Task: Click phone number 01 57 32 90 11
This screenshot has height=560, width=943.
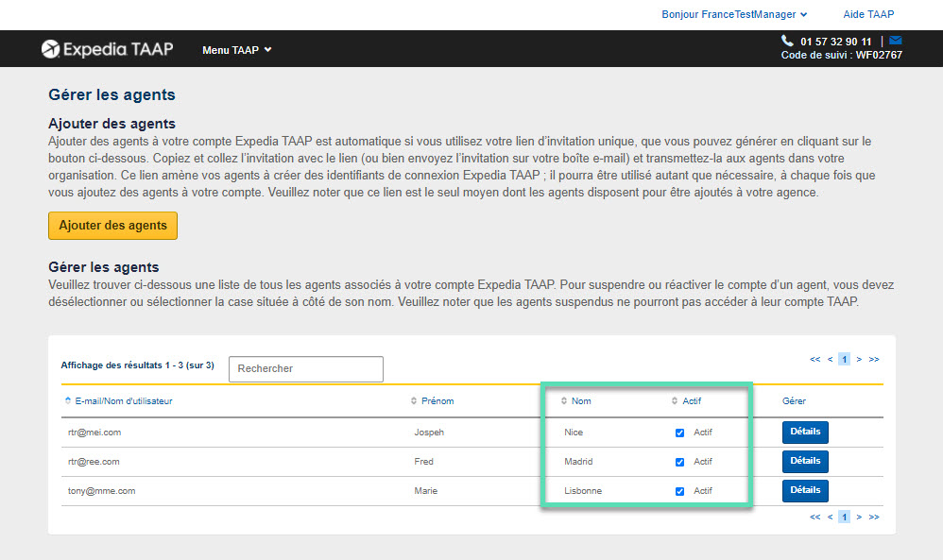Action: click(835, 42)
